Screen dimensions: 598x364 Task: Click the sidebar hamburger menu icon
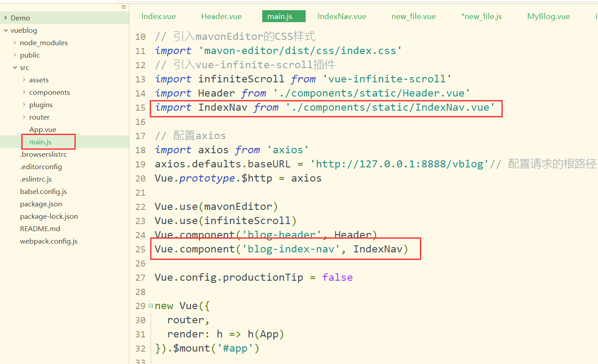pyautogui.click(x=124, y=7)
